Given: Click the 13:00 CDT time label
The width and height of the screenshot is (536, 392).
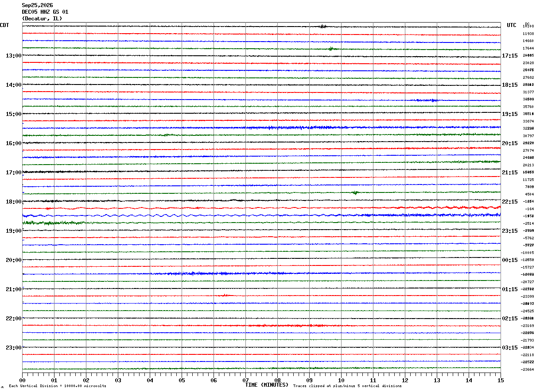Looking at the screenshot, I should (x=14, y=56).
